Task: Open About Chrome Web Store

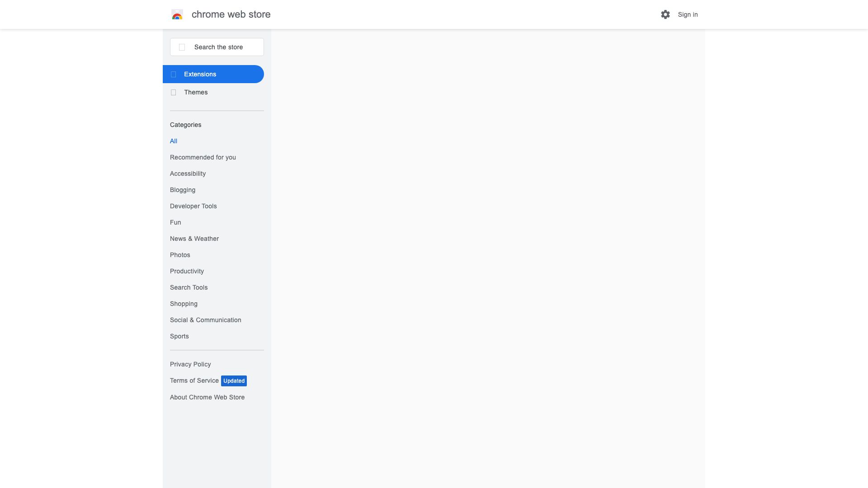Action: [x=207, y=397]
